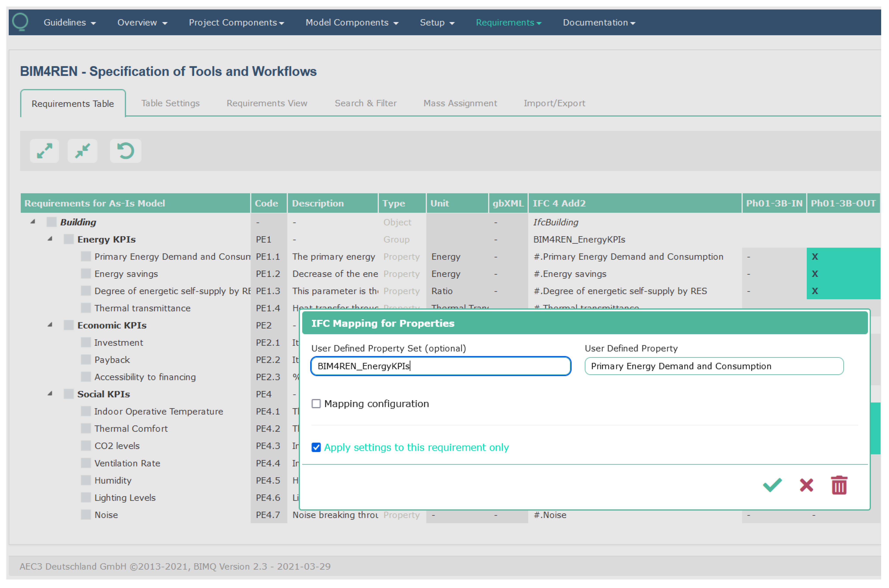The image size is (889, 588).
Task: Switch to the Table Settings tab
Action: [x=170, y=103]
